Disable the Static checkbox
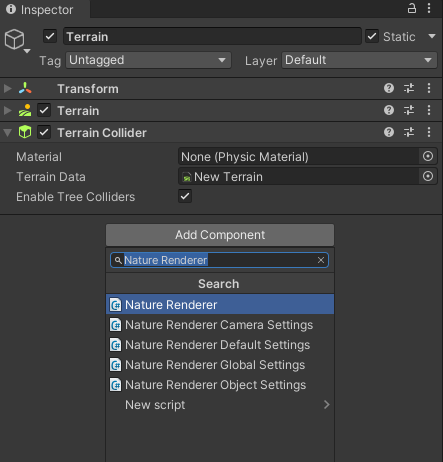Image resolution: width=443 pixels, height=462 pixels. 372,36
